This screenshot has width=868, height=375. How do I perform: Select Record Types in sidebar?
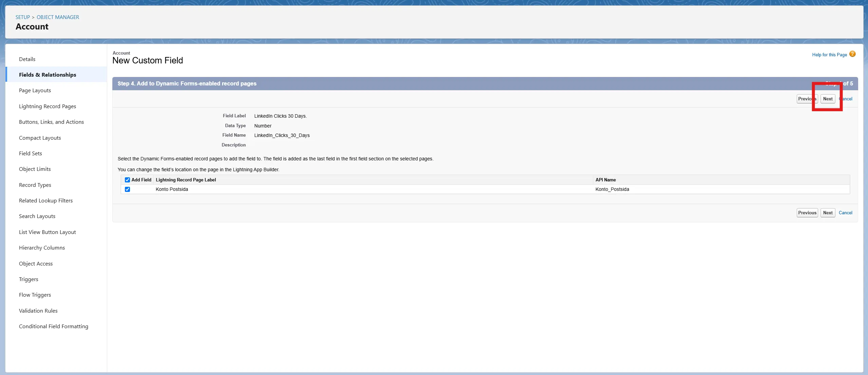tap(35, 185)
